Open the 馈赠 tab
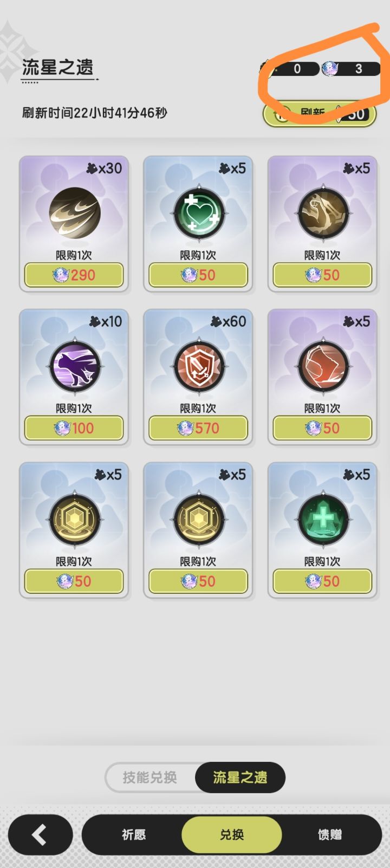The height and width of the screenshot is (868, 390). coord(330,834)
